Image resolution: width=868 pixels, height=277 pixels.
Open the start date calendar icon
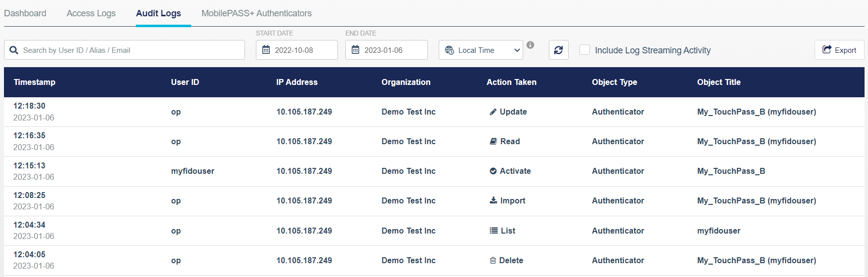coord(266,50)
